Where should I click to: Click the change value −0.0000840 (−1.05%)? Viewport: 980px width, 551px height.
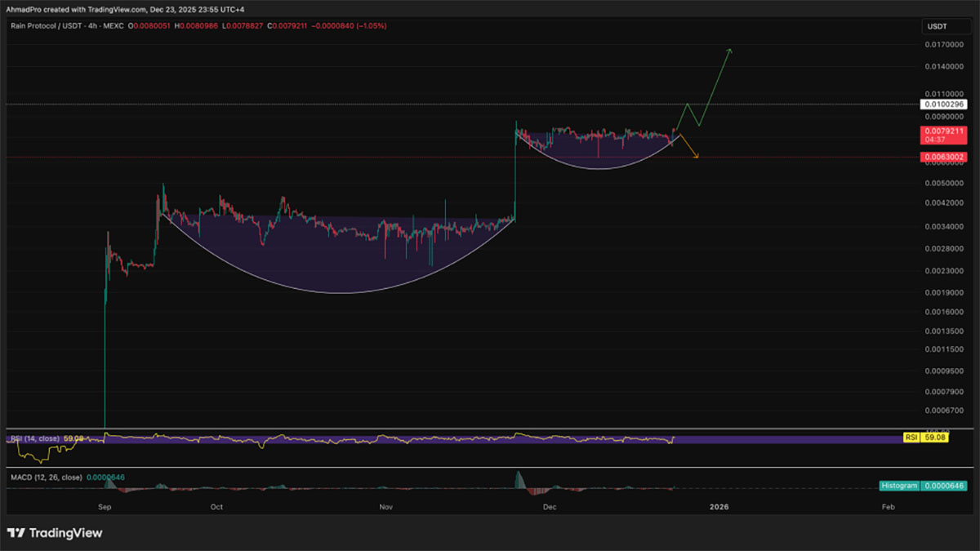[349, 26]
